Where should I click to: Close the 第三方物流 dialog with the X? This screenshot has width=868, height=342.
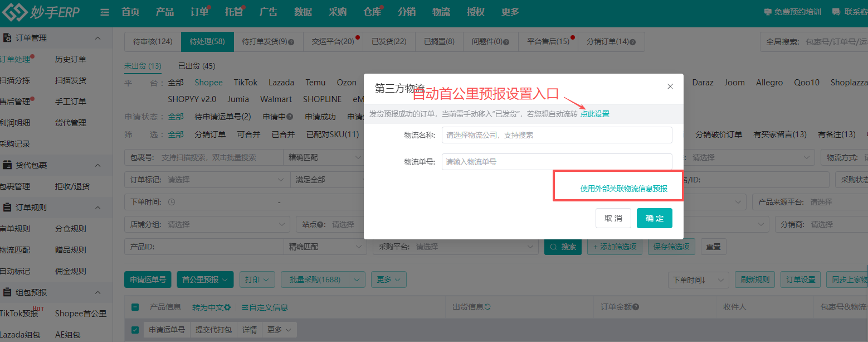(x=670, y=86)
